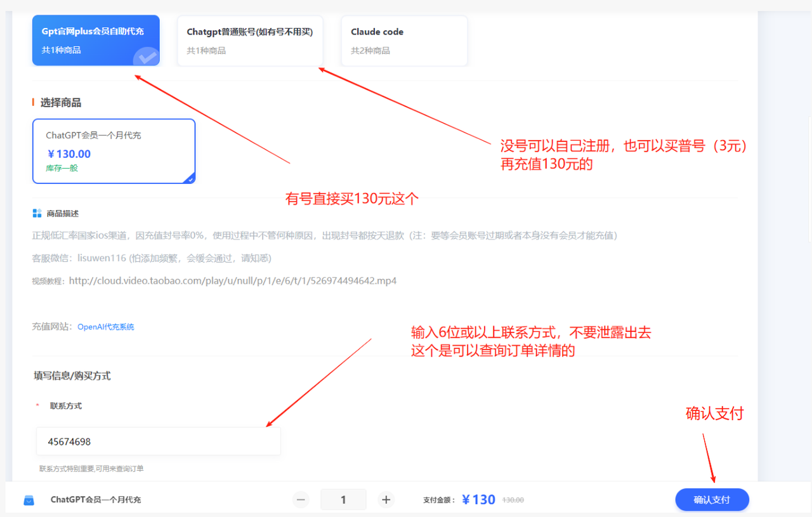The image size is (812, 517).
Task: Click the 支付金额 label
Action: [x=439, y=501]
